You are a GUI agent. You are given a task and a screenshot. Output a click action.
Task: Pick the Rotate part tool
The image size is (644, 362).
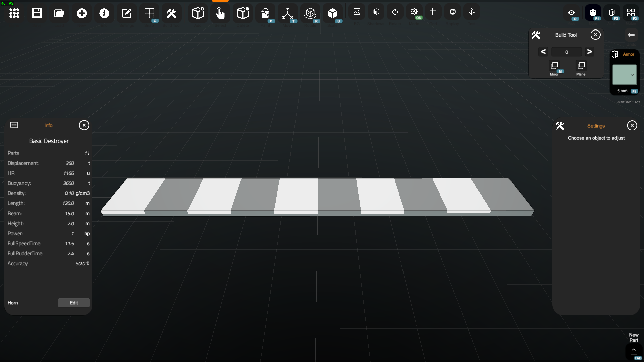[x=310, y=13]
